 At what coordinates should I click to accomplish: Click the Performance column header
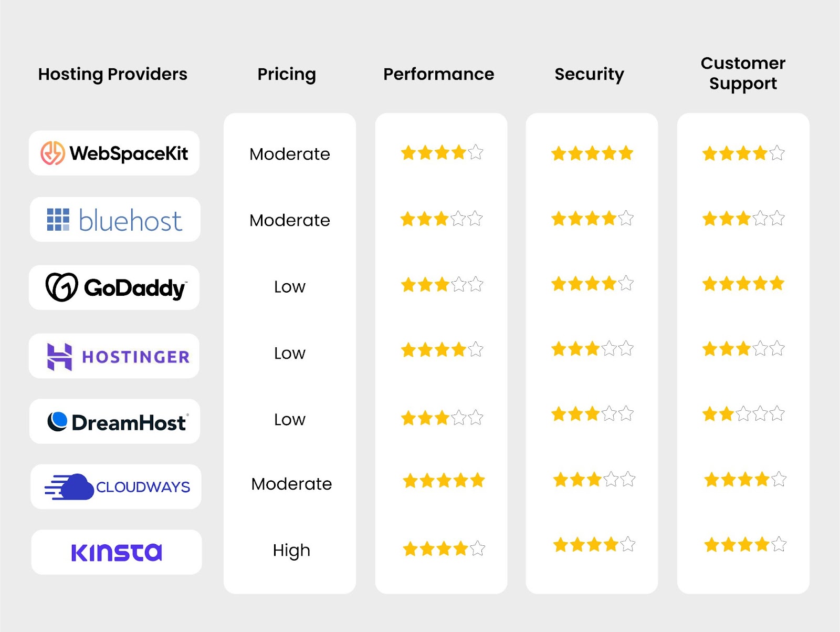pyautogui.click(x=439, y=74)
